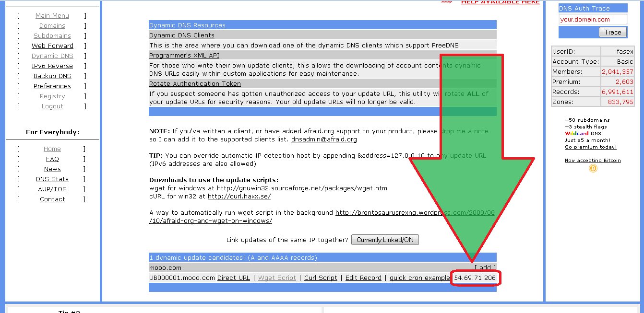Open the gnuwin32 wget download link
This screenshot has width=644, height=313.
point(302,188)
